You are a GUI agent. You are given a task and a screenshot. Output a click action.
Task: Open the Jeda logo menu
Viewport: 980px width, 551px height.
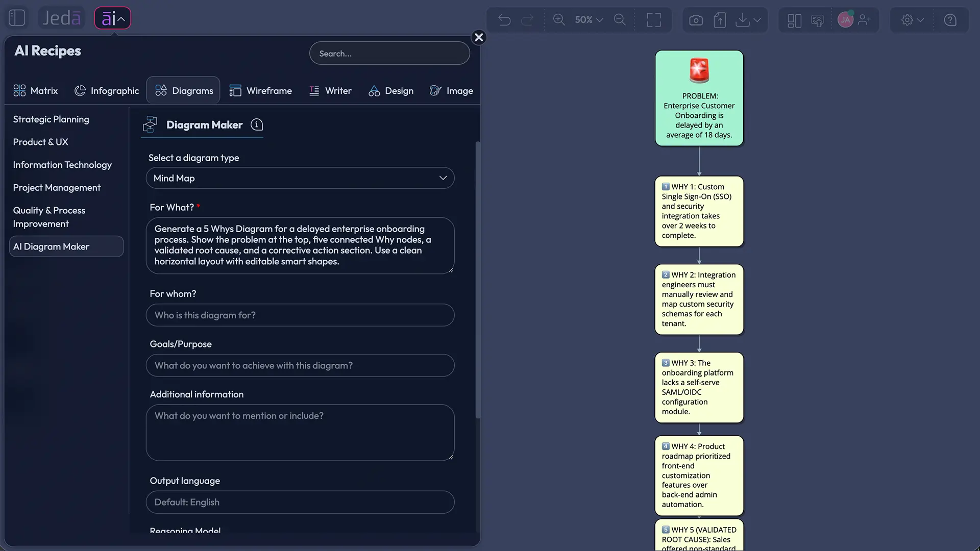click(x=61, y=18)
